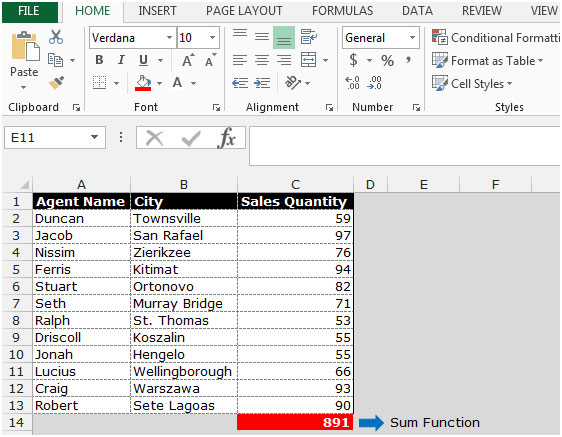Toggle the Bottom Align button
Viewport: 562px width, 437px height.
point(284,37)
